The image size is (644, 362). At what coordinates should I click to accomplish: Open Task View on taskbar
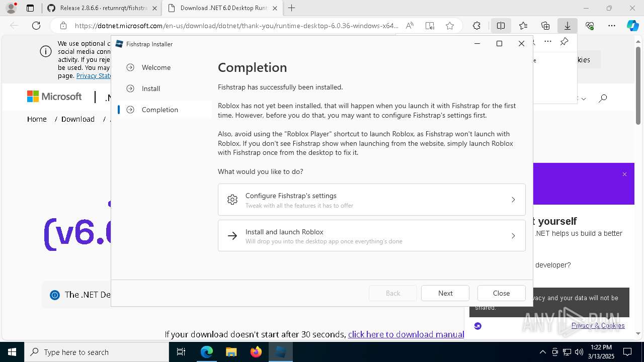click(181, 352)
